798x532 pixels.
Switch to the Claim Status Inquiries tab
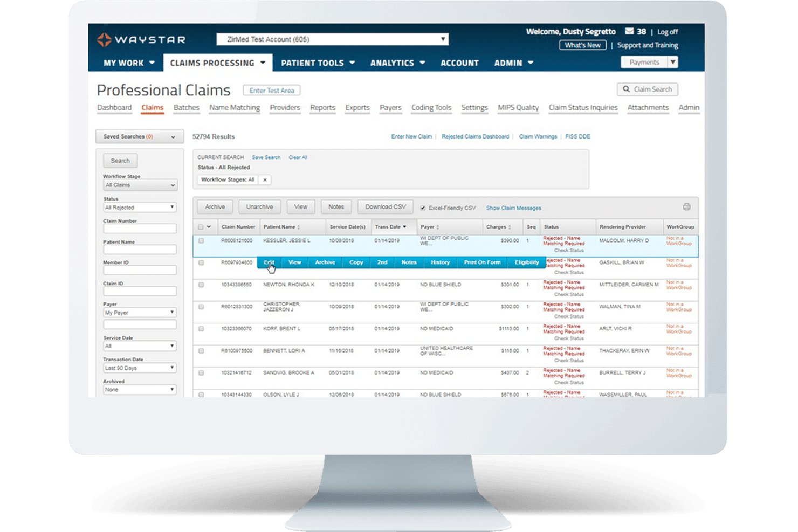coord(583,108)
